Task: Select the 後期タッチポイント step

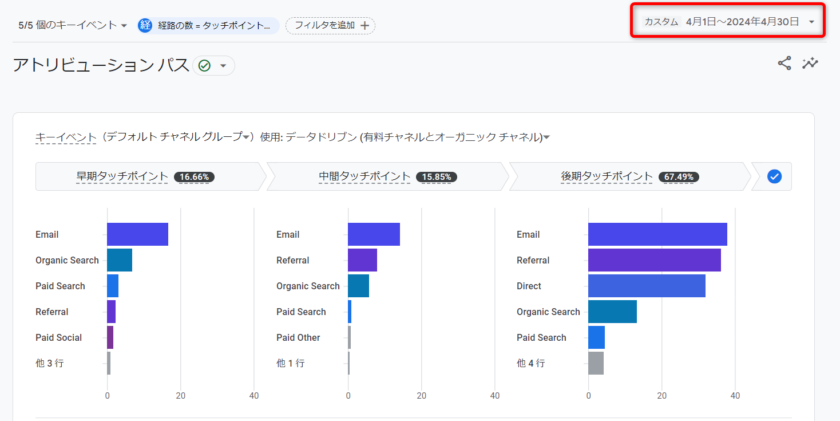Action: (x=627, y=177)
